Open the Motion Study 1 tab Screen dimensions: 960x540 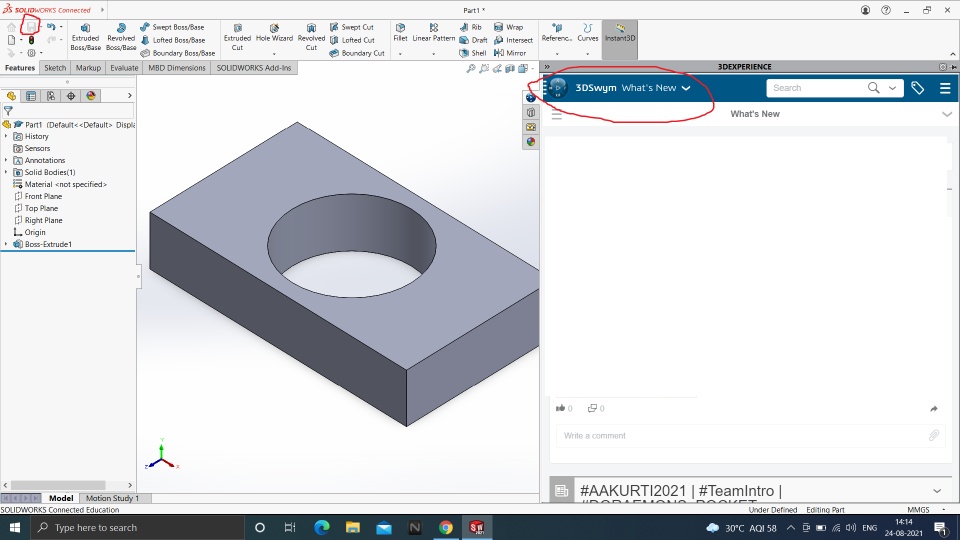click(x=113, y=498)
